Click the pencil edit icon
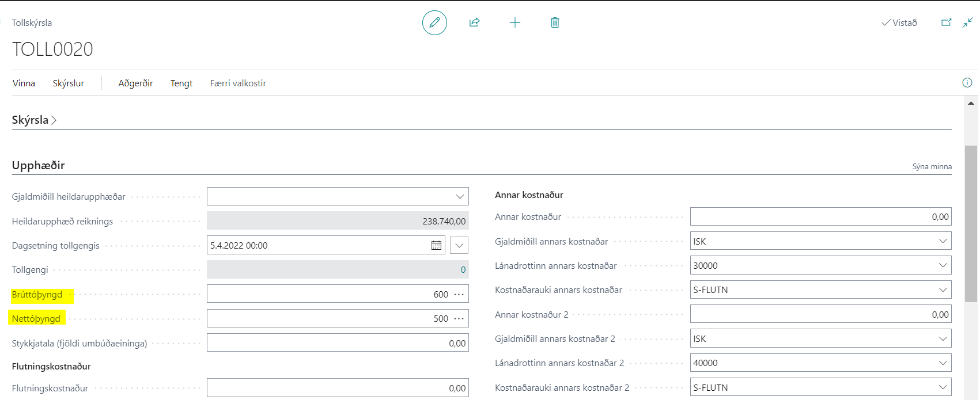 [434, 23]
